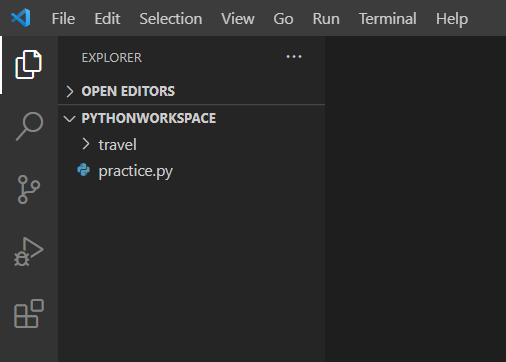Open the File menu

click(63, 19)
